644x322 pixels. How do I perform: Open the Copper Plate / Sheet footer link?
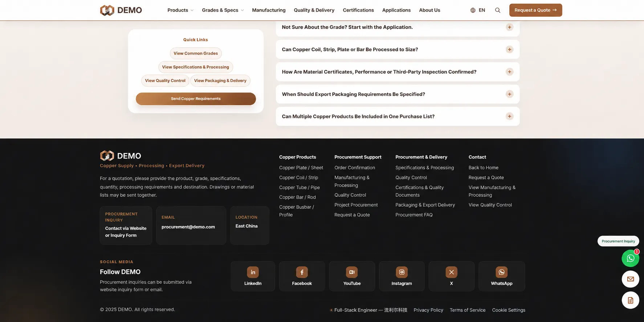(301, 168)
